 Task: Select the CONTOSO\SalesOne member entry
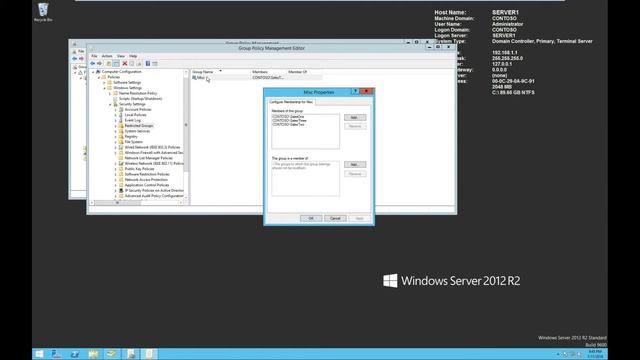[x=288, y=117]
